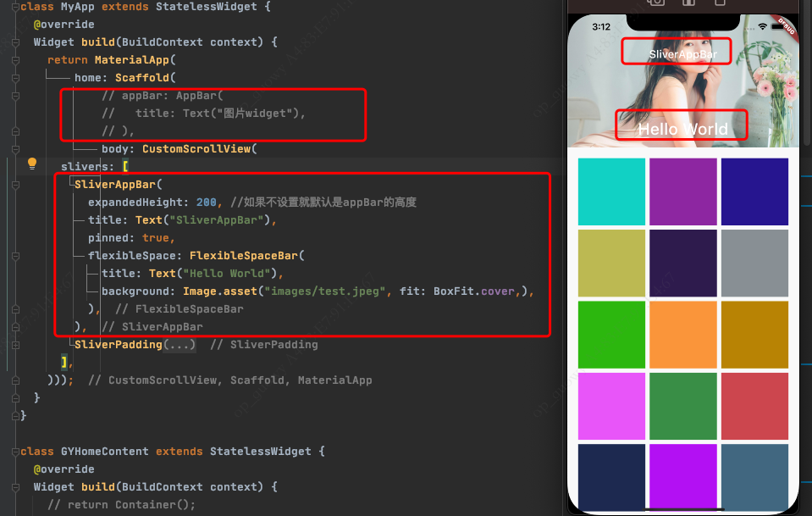Click the // CustomScrollView, Scaffold, MaterialApp comment
The width and height of the screenshot is (812, 516).
click(230, 380)
